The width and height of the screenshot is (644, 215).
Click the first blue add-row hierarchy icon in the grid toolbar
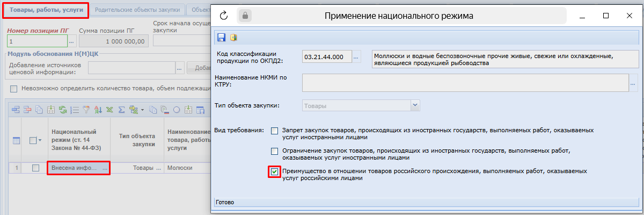[16, 110]
